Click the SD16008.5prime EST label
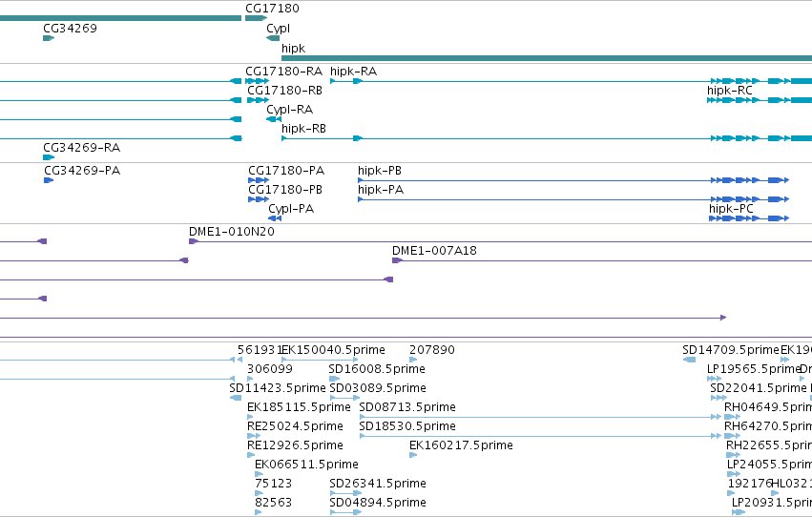Viewport: 812px width, 517px height. point(377,369)
